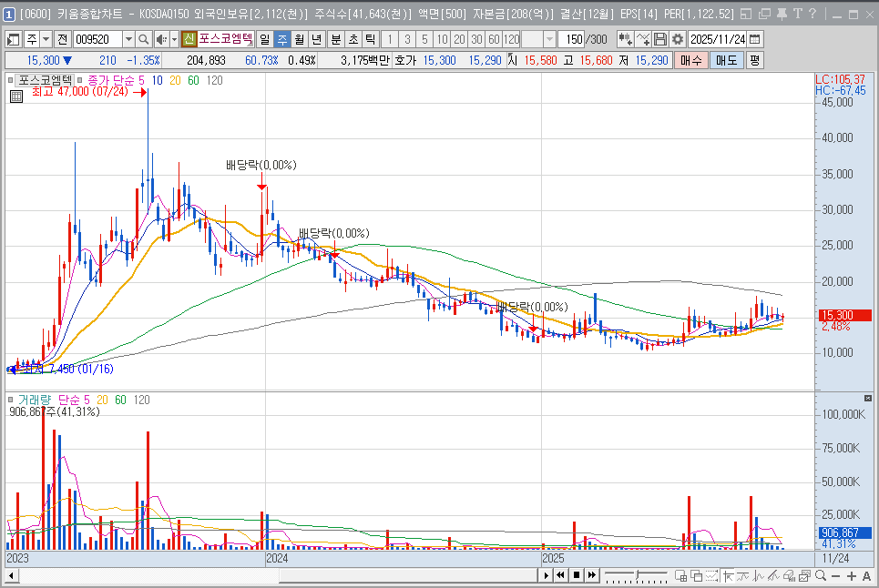Open the dropdown arrow beside leftmost 주 box

pyautogui.click(x=46, y=39)
